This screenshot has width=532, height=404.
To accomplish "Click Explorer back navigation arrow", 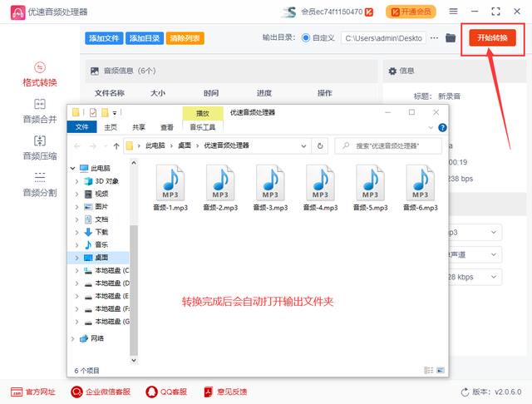I will pos(77,146).
